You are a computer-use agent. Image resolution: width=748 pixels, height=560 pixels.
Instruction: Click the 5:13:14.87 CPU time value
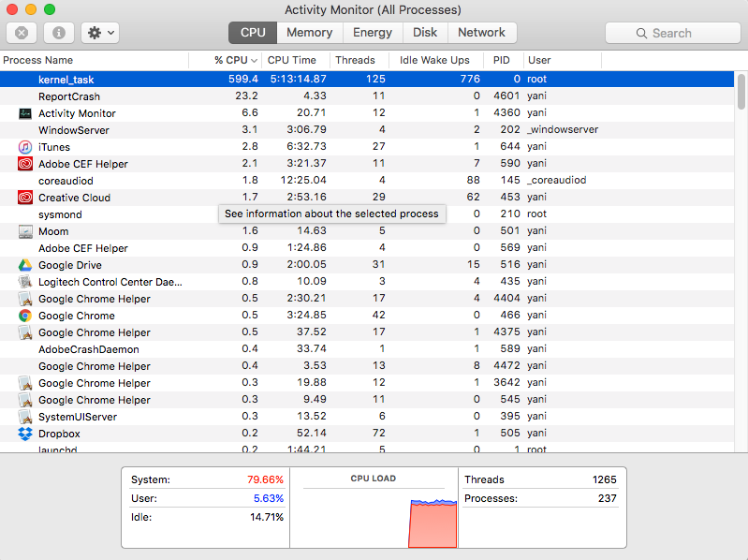pyautogui.click(x=298, y=79)
